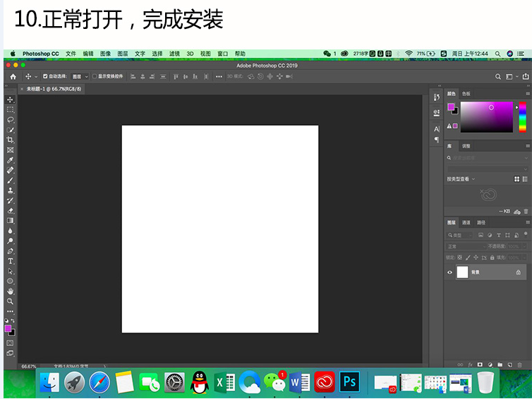
Task: Add a layer mask button
Action: pyautogui.click(x=480, y=364)
